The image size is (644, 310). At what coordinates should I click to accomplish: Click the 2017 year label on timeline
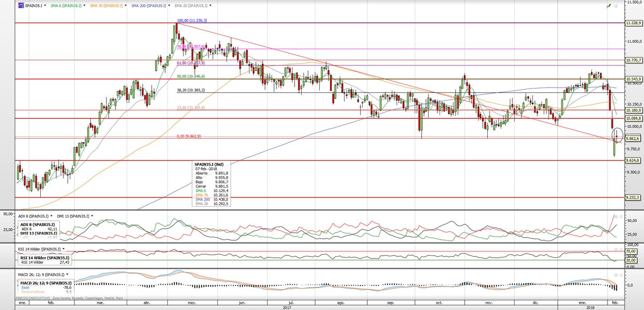(x=286, y=307)
